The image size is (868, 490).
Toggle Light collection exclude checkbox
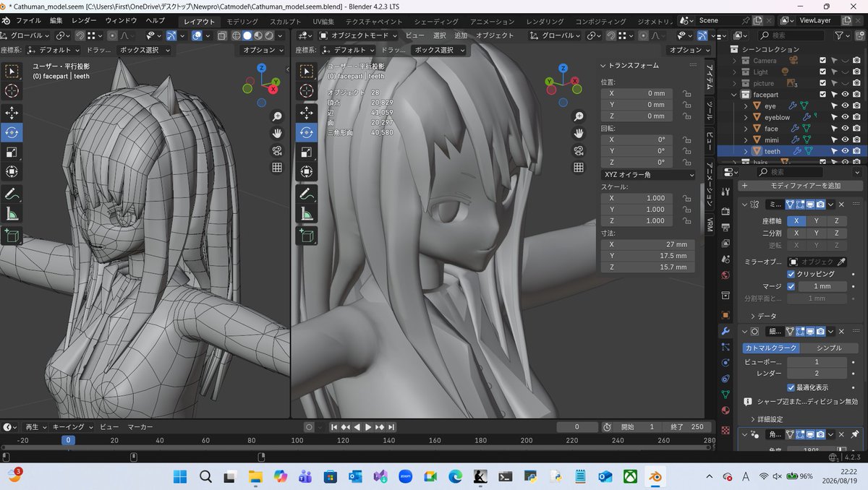822,72
